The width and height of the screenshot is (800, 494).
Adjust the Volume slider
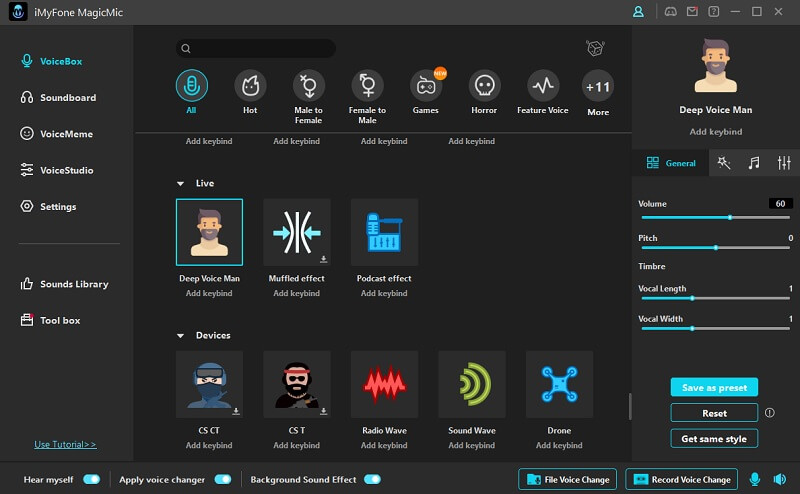[715, 217]
